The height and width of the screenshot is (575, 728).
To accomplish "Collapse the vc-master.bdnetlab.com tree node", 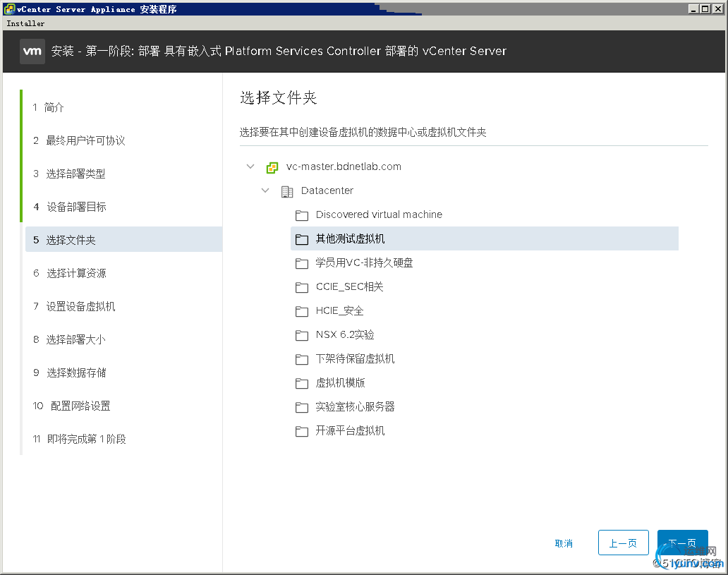I will 250,167.
